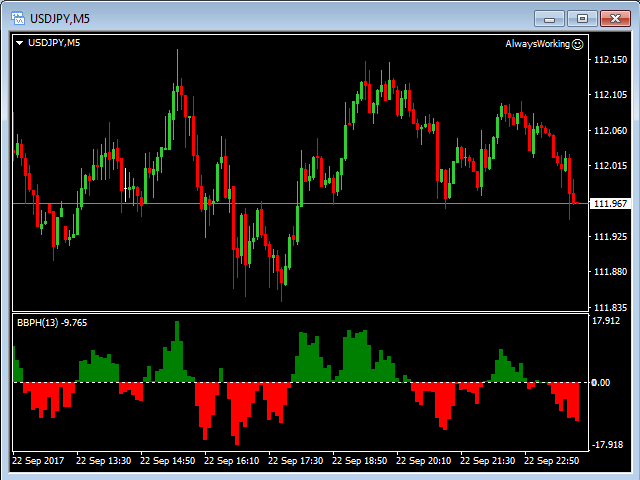This screenshot has width=640, height=480.
Task: Maximize the USDJPY,M5 chart window
Action: pos(581,17)
